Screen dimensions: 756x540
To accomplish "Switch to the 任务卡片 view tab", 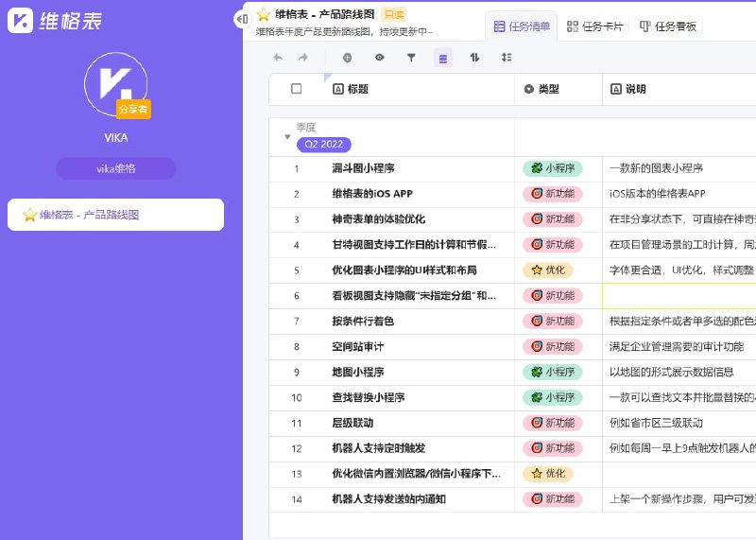I will (x=595, y=26).
